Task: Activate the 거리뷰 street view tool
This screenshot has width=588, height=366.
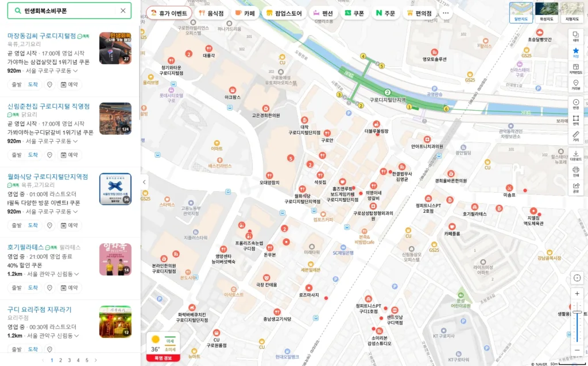Action: [576, 85]
